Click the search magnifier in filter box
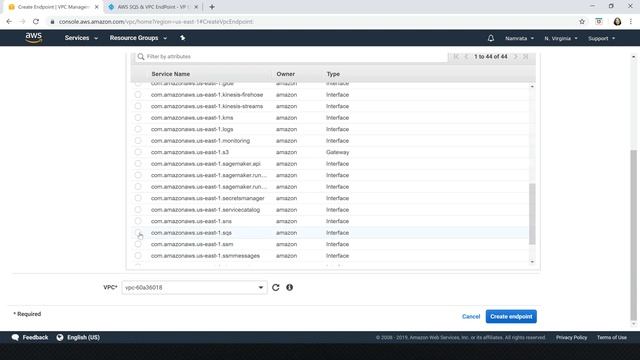Viewport: 640px width, 360px height. [141, 56]
